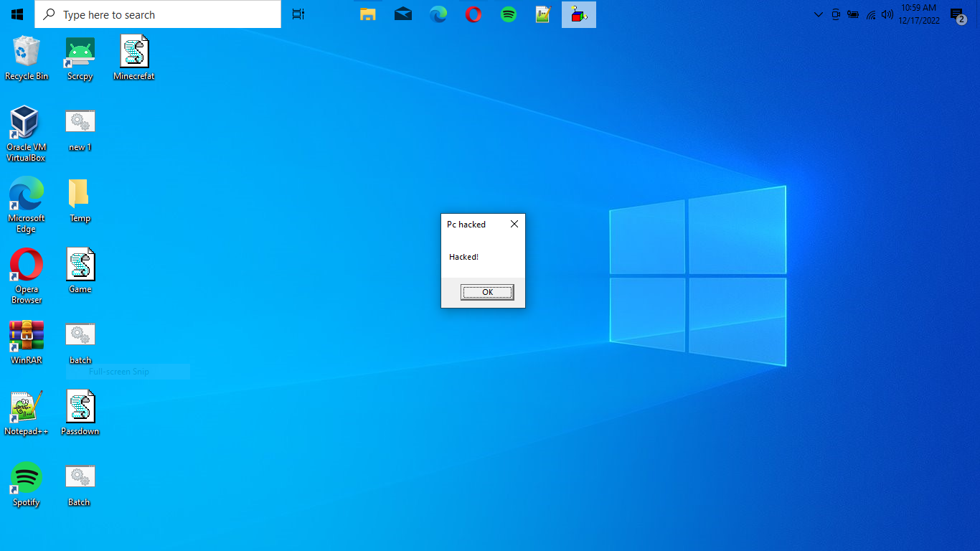This screenshot has height=551, width=980.
Task: Open Microsoft Edge from the taskbar
Action: pyautogui.click(x=438, y=14)
